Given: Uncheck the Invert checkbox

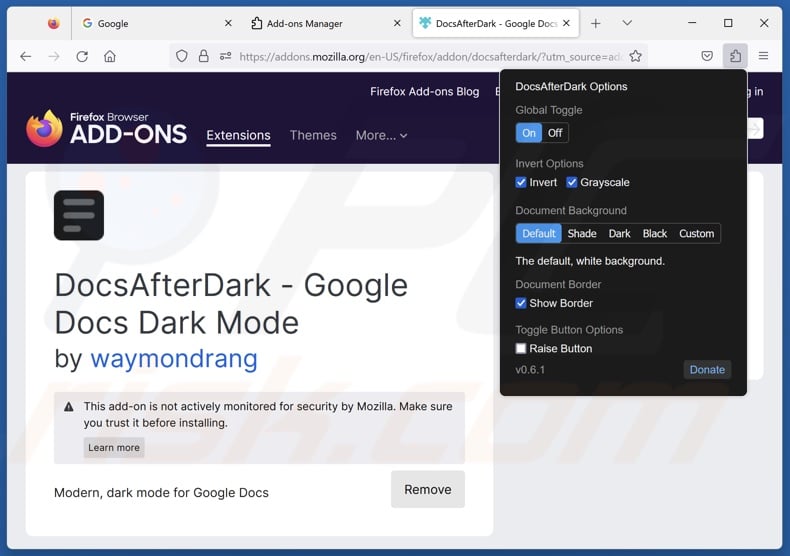Looking at the screenshot, I should coord(521,182).
